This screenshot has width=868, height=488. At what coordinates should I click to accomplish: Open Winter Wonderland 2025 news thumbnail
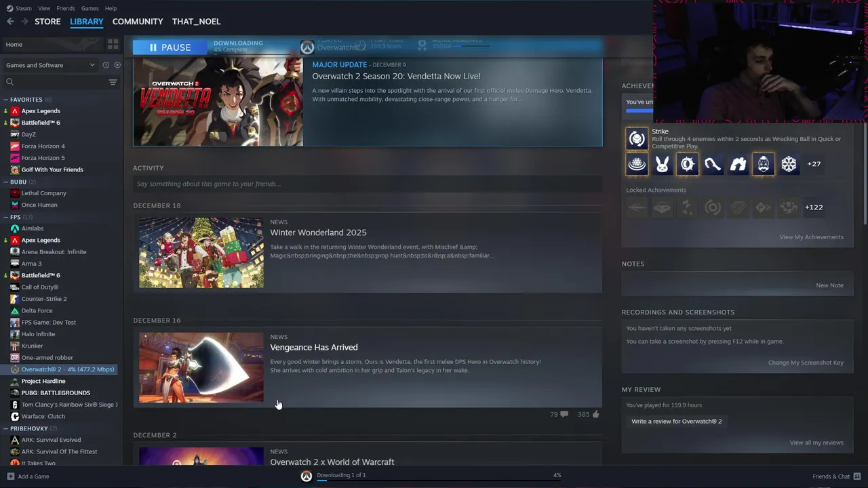(201, 253)
